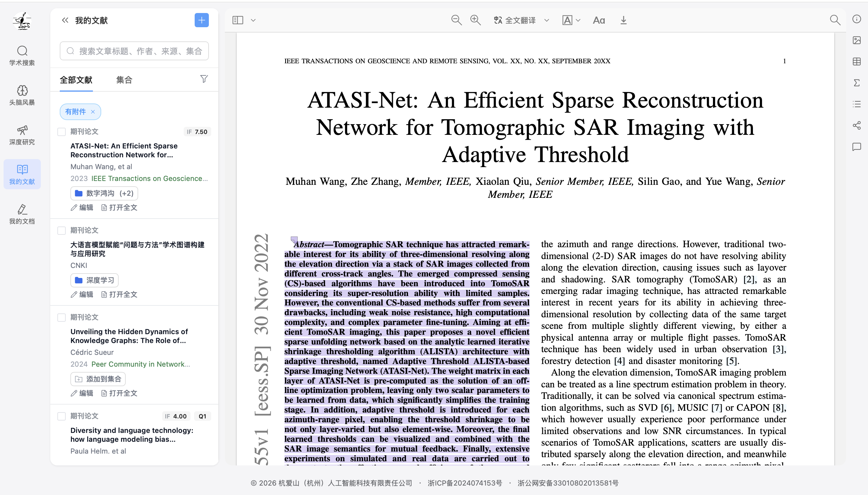Viewport: 868px width, 495px height.
Task: Zoom out the PDF view
Action: [x=456, y=20]
